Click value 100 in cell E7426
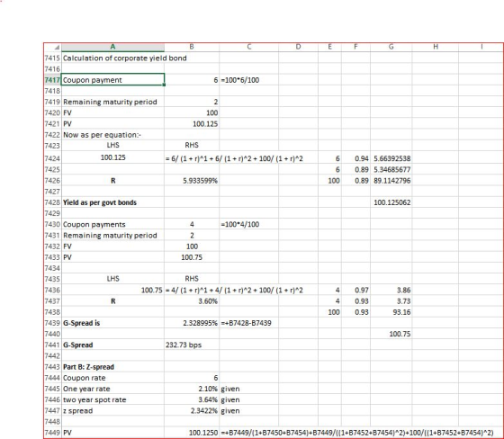 pos(334,181)
